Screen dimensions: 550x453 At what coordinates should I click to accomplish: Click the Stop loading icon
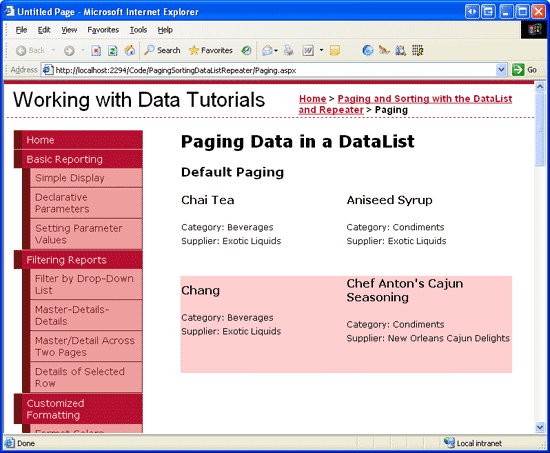tap(96, 51)
